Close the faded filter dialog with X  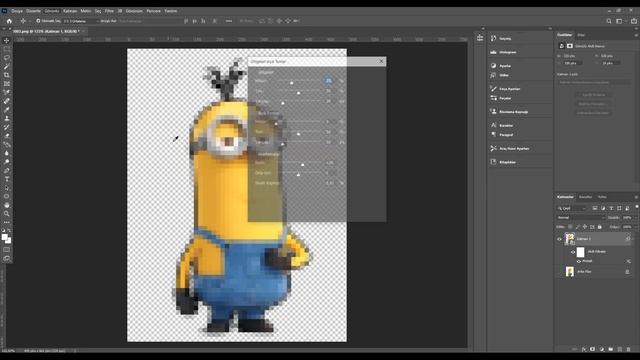(x=381, y=61)
